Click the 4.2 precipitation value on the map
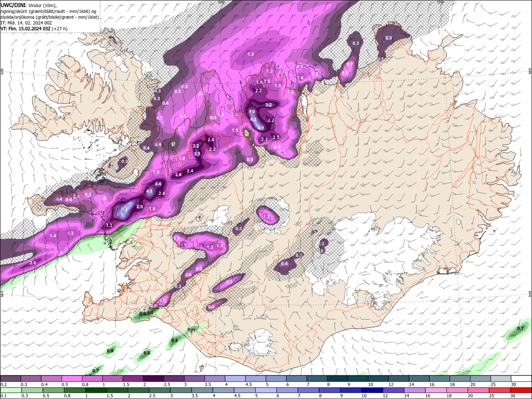 [253, 119]
